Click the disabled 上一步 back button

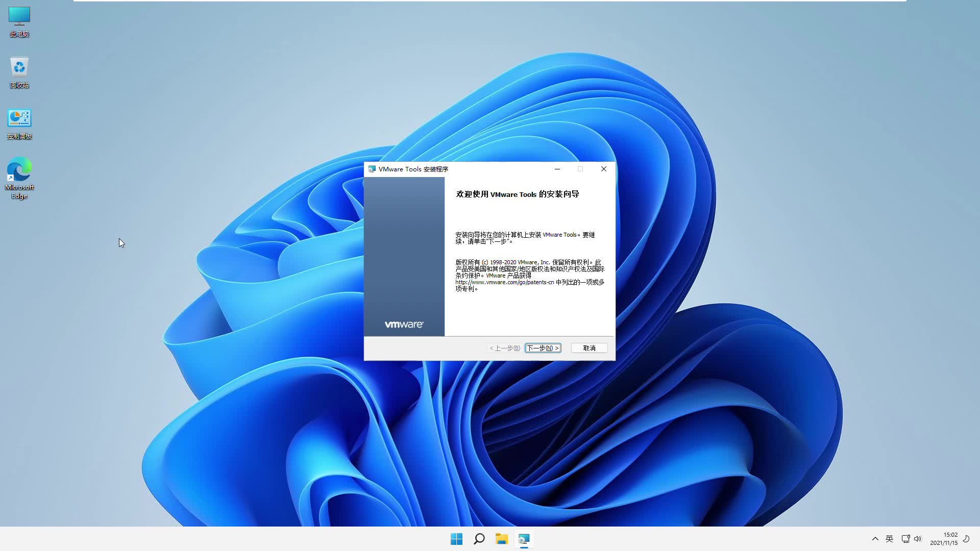[504, 348]
